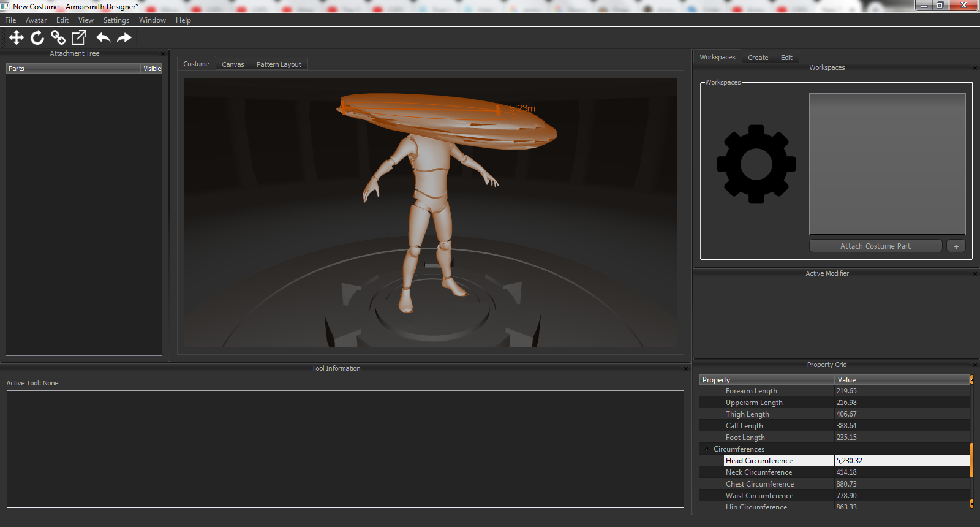The image size is (980, 527).
Task: Select the Neck Circumference property row
Action: [x=759, y=472]
